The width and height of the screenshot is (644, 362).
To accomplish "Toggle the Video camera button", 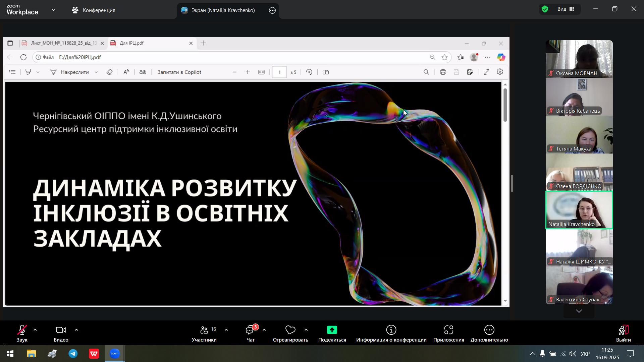I will 61,330.
